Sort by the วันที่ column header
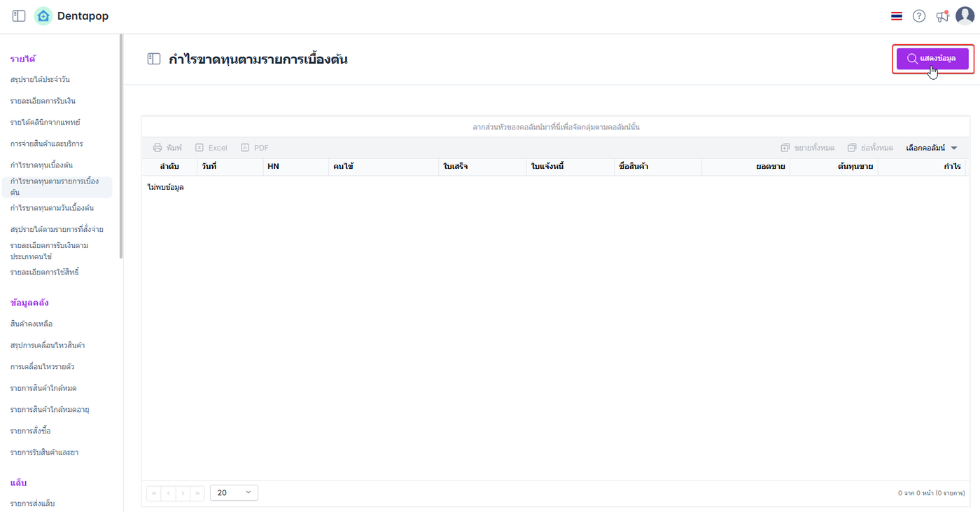 [x=230, y=167]
